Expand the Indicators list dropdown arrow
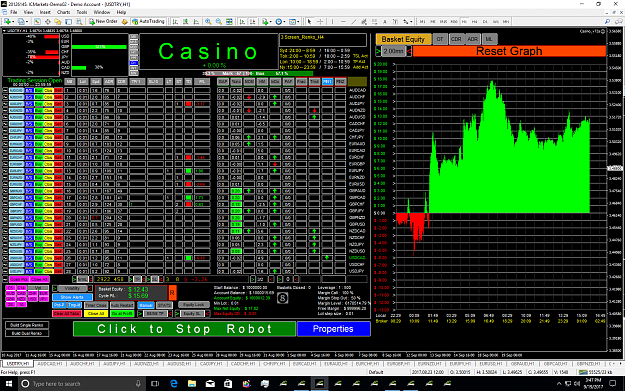The width and height of the screenshot is (625, 391). tap(271, 21)
